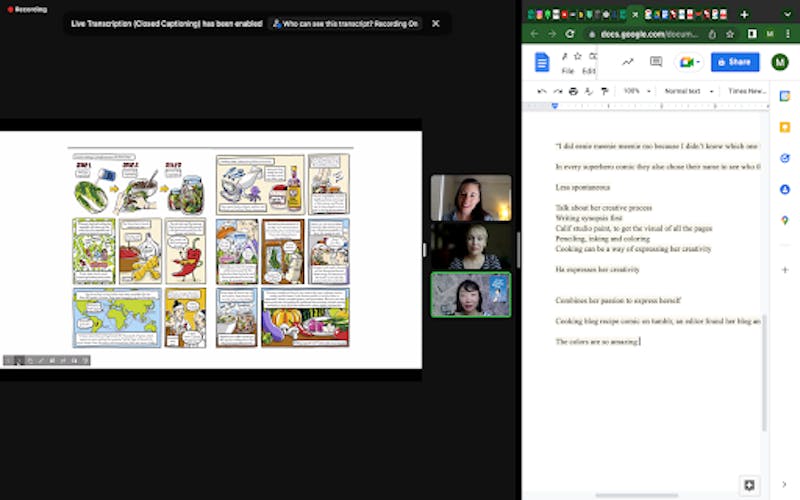Go back in the Chrome browser
Viewport: 800px width, 500px height.
click(534, 34)
